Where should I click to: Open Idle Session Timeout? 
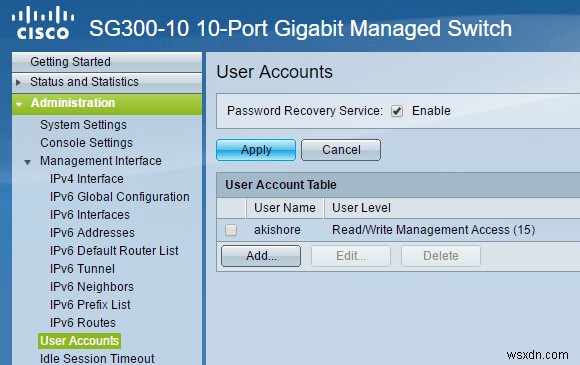pyautogui.click(x=97, y=359)
